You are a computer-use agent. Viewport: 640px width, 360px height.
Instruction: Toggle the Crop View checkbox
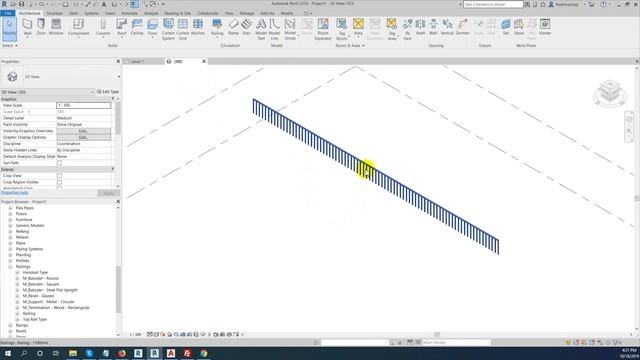point(60,176)
